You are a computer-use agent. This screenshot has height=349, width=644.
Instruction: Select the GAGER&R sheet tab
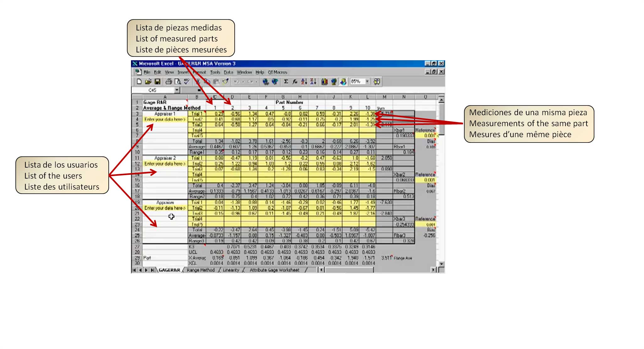(x=169, y=270)
